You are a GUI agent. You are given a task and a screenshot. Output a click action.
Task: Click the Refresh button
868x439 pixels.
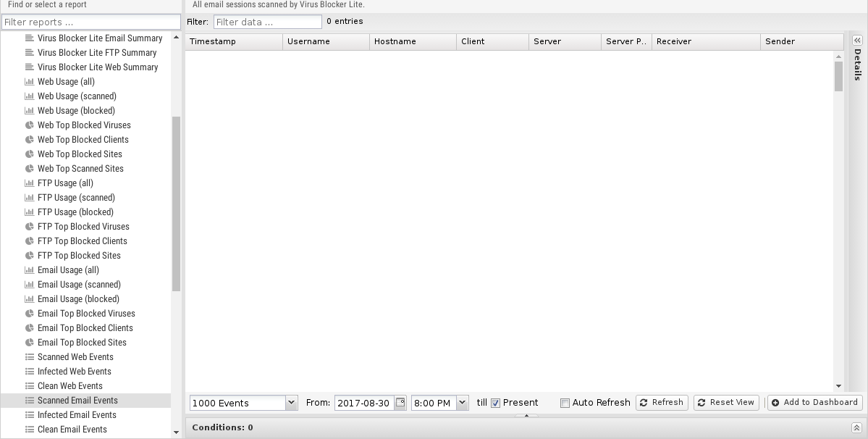(662, 403)
